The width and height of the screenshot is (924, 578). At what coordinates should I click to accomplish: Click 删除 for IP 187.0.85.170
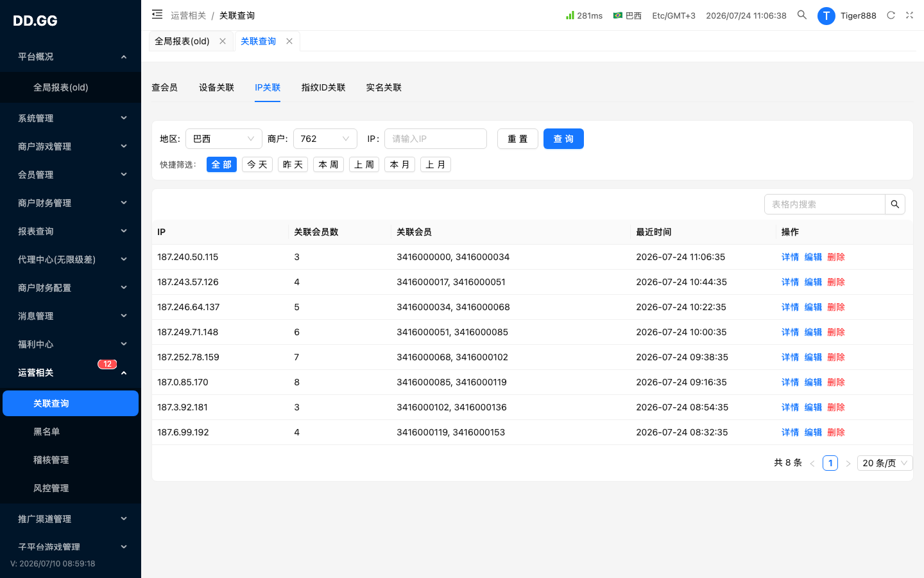click(836, 382)
